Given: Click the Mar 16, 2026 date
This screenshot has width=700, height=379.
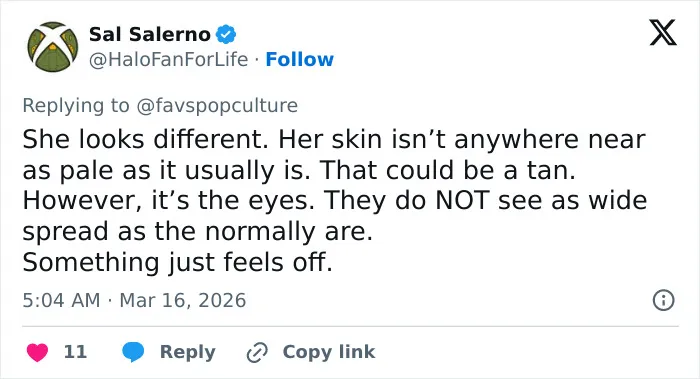Looking at the screenshot, I should pyautogui.click(x=183, y=300).
